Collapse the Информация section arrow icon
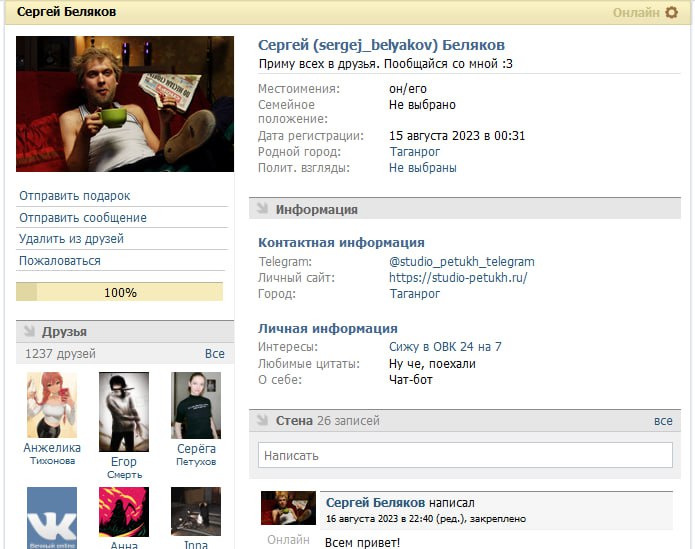695x549 pixels. pyautogui.click(x=262, y=208)
